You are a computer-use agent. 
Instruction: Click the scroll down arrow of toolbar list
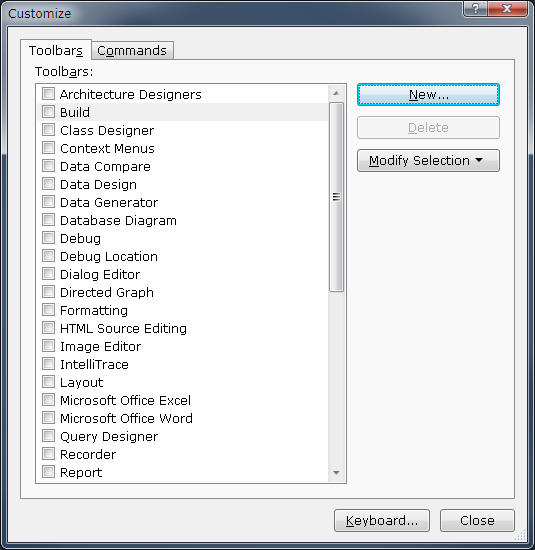point(336,473)
